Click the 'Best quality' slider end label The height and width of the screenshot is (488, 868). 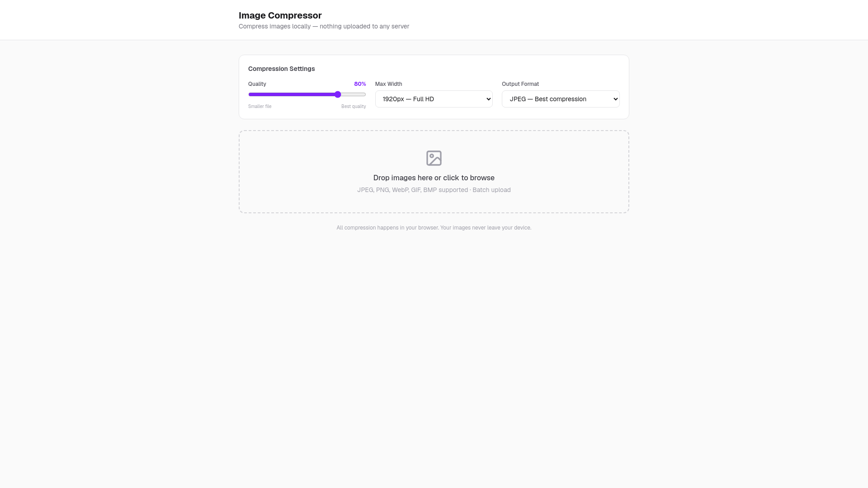(x=354, y=107)
